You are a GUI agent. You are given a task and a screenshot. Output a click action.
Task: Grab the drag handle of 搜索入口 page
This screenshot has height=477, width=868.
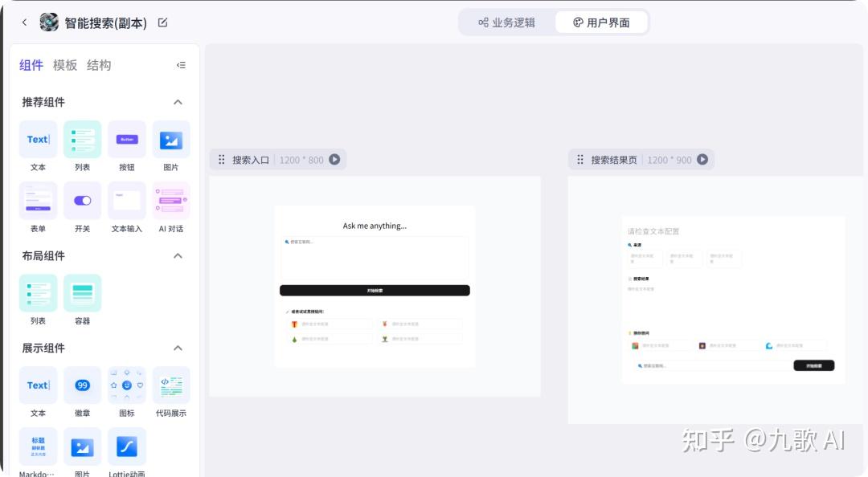tap(222, 159)
